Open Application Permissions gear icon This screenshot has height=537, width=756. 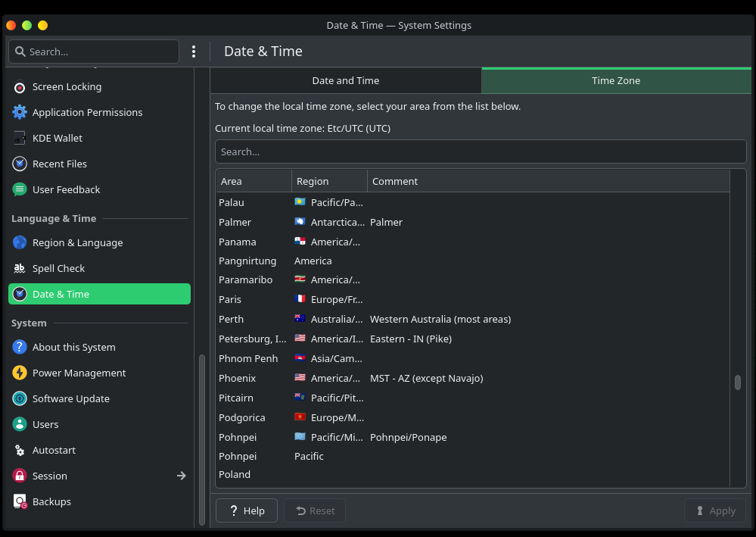coord(20,113)
